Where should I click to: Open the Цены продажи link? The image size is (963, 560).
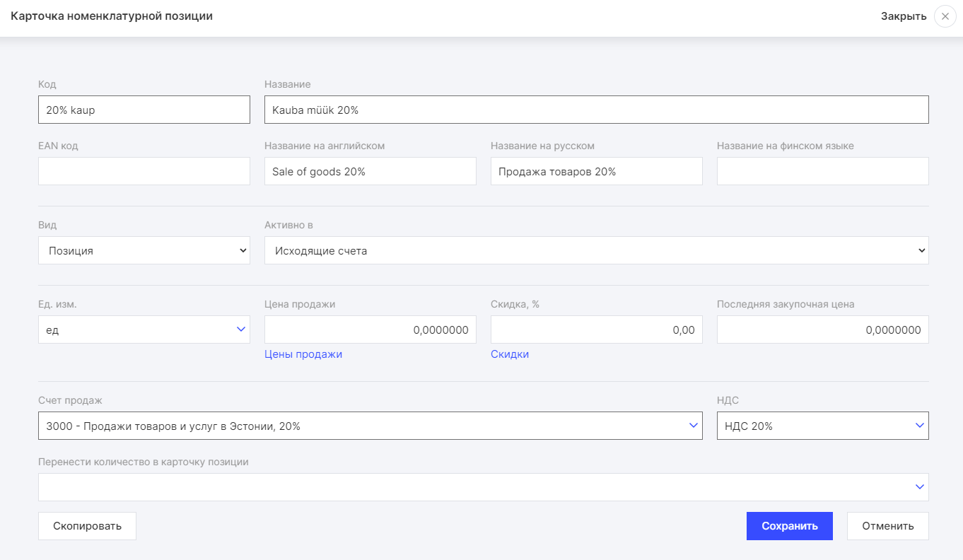tap(303, 354)
